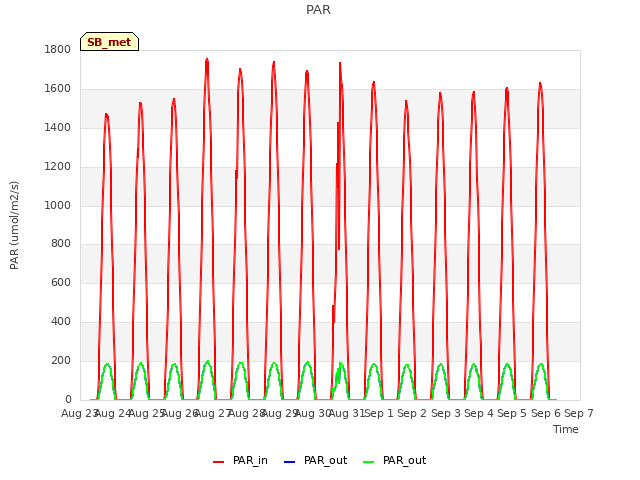Click the Aug 31 x-axis label
This screenshot has width=640, height=480.
(346, 413)
